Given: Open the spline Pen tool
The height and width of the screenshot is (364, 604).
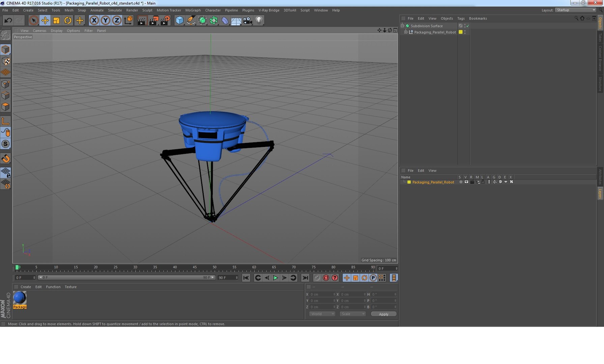Looking at the screenshot, I should [x=191, y=21].
